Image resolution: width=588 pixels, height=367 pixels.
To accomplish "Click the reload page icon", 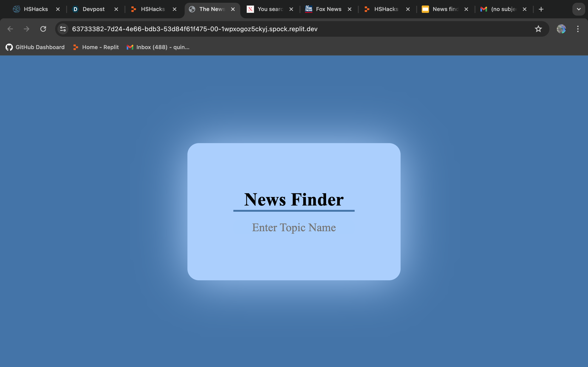I will (43, 29).
